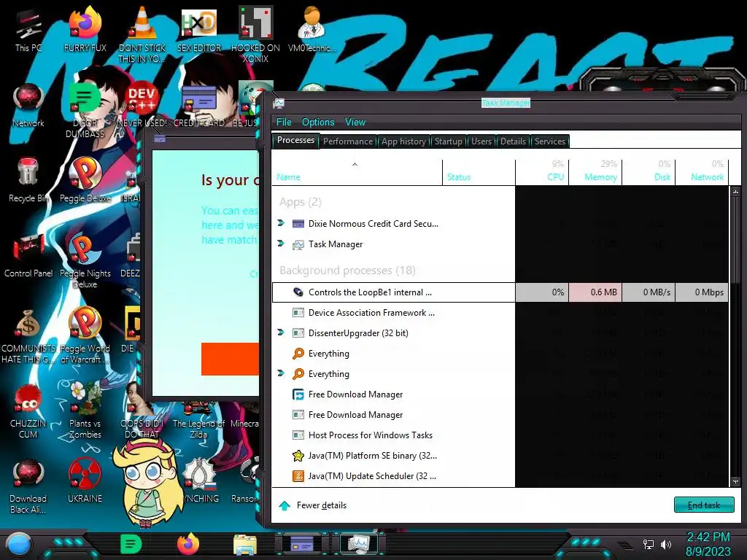Viewport: 747px width, 560px height.
Task: Open the Network desktop icon
Action: pos(28,106)
